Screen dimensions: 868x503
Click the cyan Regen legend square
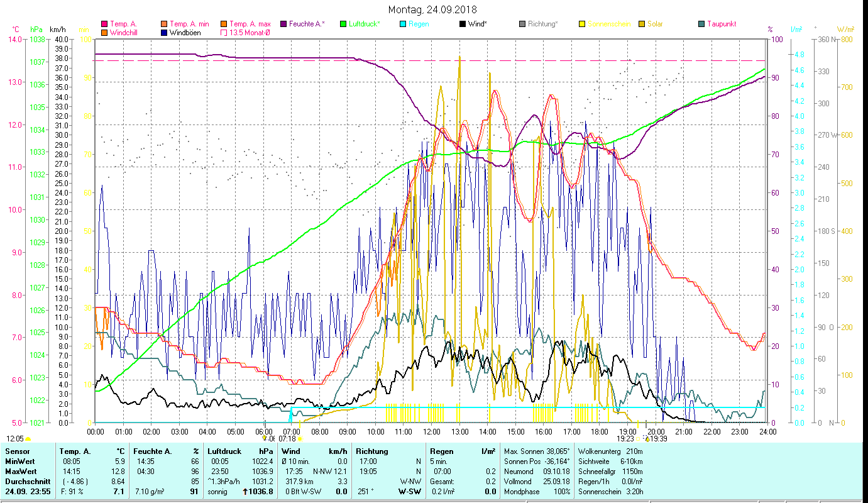(x=403, y=24)
